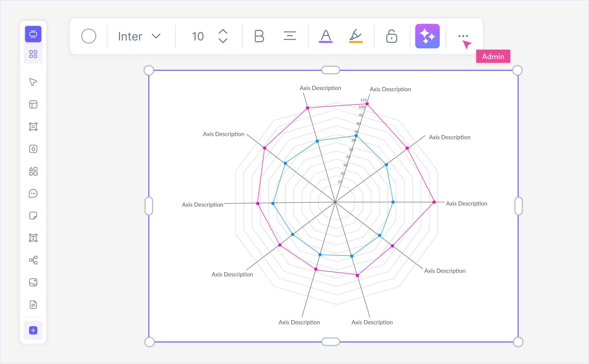Click the 110 scale value on radar axis
589x364 pixels.
(x=363, y=100)
